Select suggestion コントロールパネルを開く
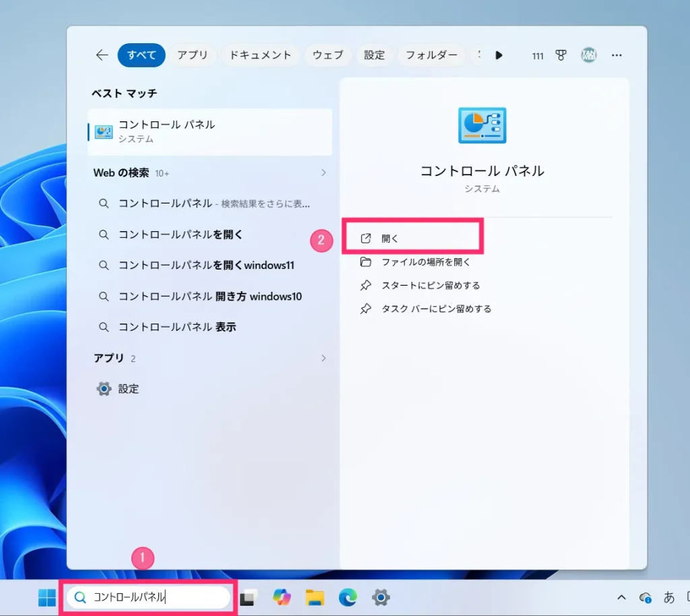The width and height of the screenshot is (690, 616). coord(210,235)
